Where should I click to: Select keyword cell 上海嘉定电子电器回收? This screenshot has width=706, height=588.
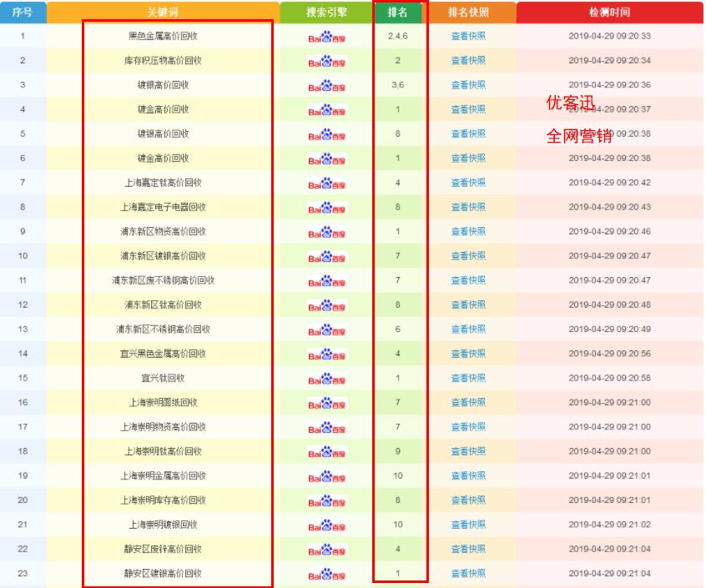(x=163, y=207)
